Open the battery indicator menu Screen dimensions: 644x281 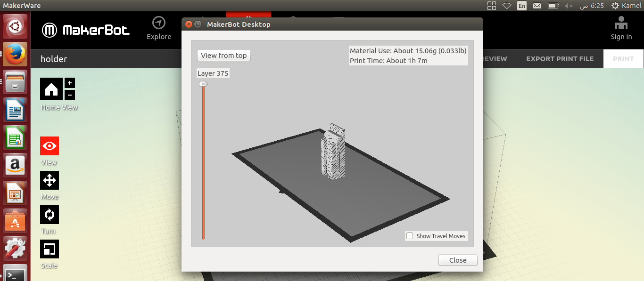click(553, 6)
